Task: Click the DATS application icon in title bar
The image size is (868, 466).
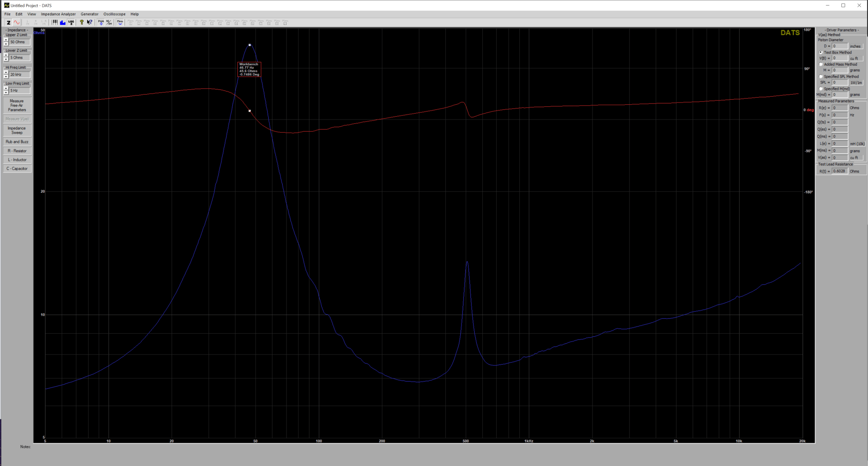Action: point(6,6)
